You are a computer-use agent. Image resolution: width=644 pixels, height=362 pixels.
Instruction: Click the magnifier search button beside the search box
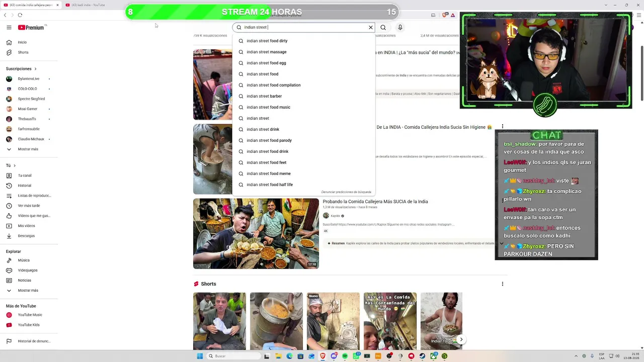383,28
